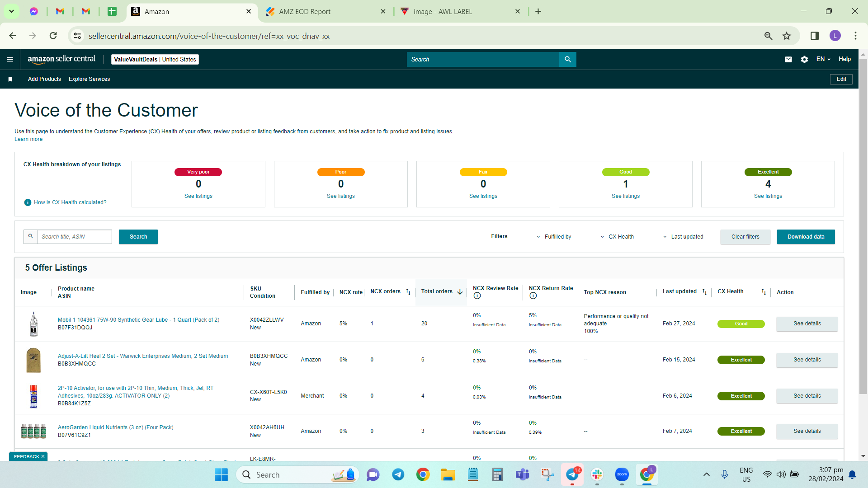Click the NCX Review Rate info icon

point(477,296)
